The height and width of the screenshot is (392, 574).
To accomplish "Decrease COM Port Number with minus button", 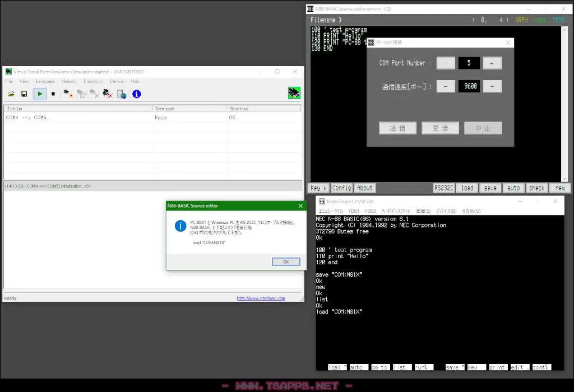I will pos(446,63).
